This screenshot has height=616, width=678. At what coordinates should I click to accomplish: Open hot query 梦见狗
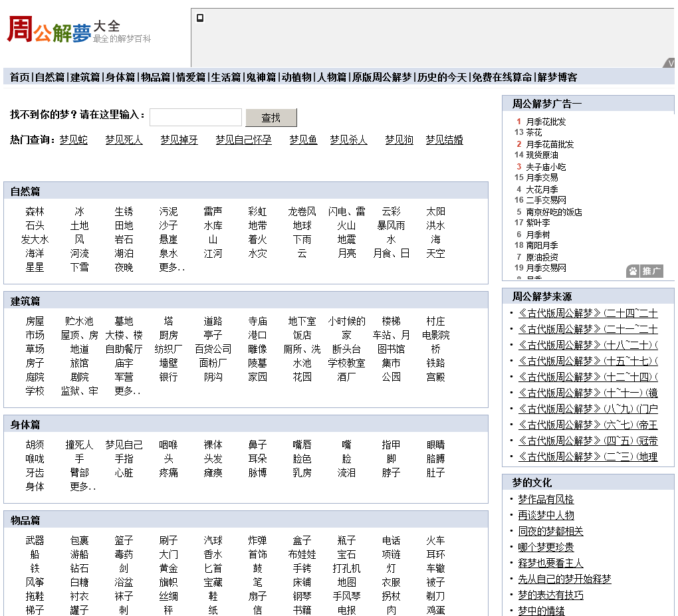(x=399, y=140)
